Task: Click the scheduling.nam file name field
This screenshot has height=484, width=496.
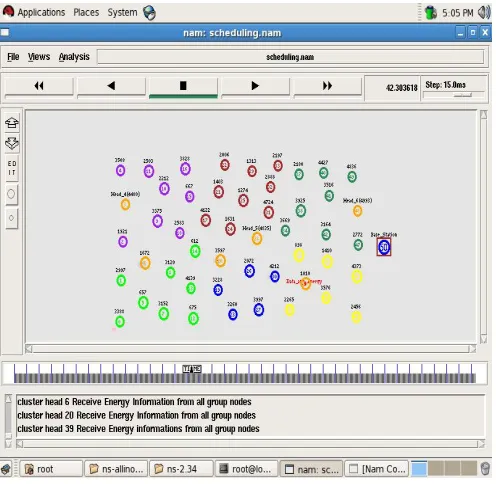Action: coord(290,57)
